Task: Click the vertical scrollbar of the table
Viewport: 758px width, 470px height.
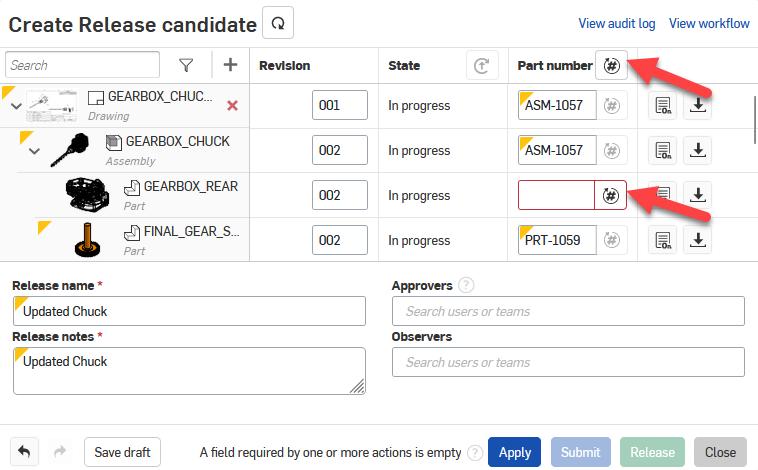Action: coord(753,120)
